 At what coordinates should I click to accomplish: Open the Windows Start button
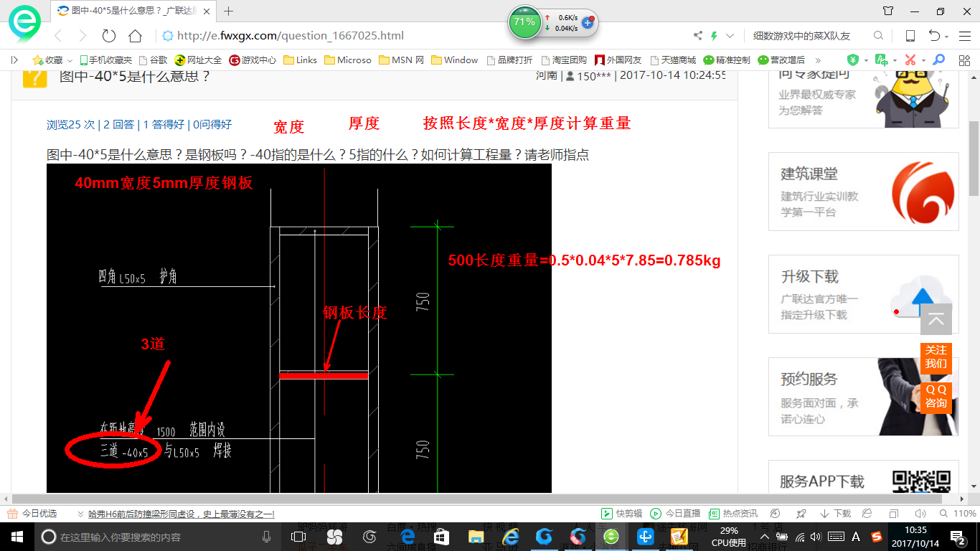[x=17, y=537]
